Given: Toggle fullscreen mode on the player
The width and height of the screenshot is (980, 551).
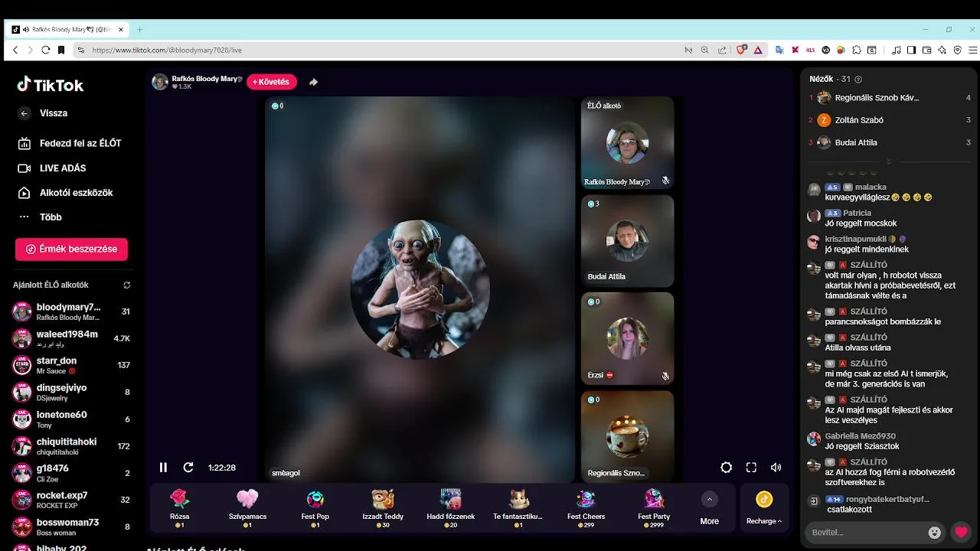Looking at the screenshot, I should point(751,468).
